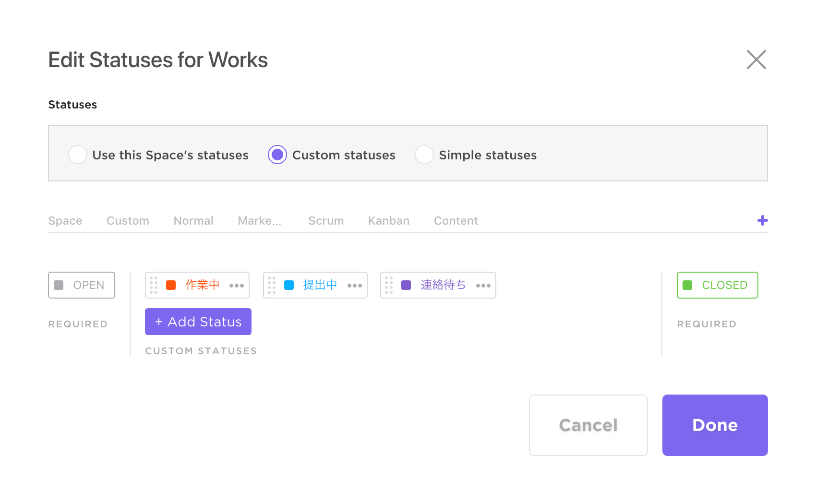The height and width of the screenshot is (504, 816).
Task: Select the Custom statuses radio button
Action: point(277,155)
